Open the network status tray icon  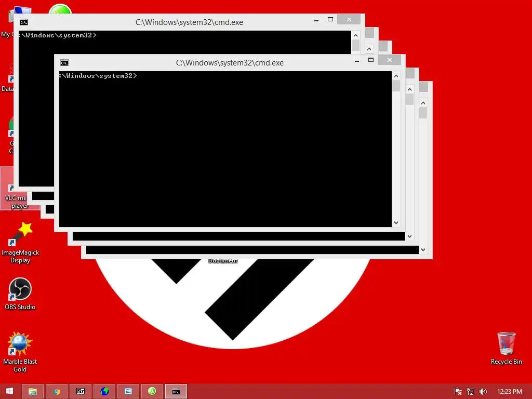coord(470,392)
